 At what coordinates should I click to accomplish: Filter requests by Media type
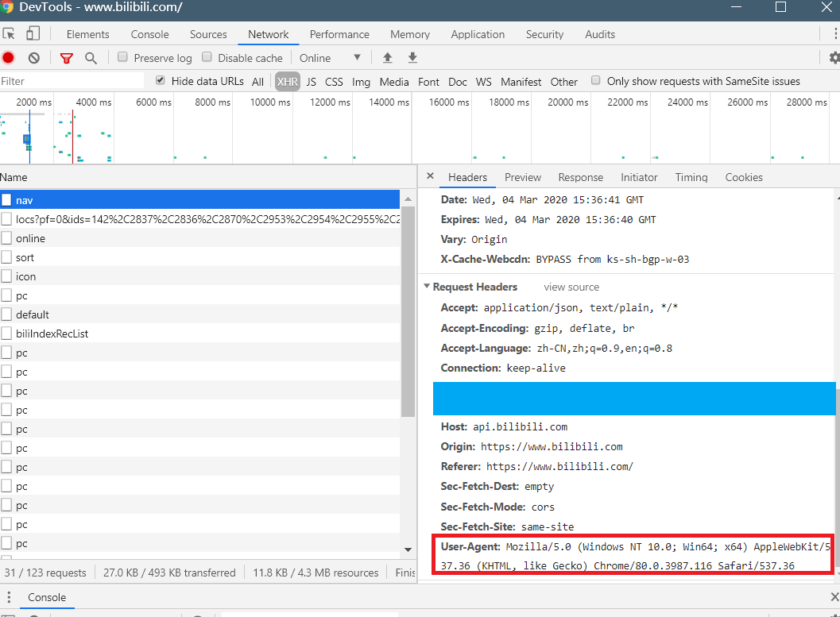(x=393, y=81)
